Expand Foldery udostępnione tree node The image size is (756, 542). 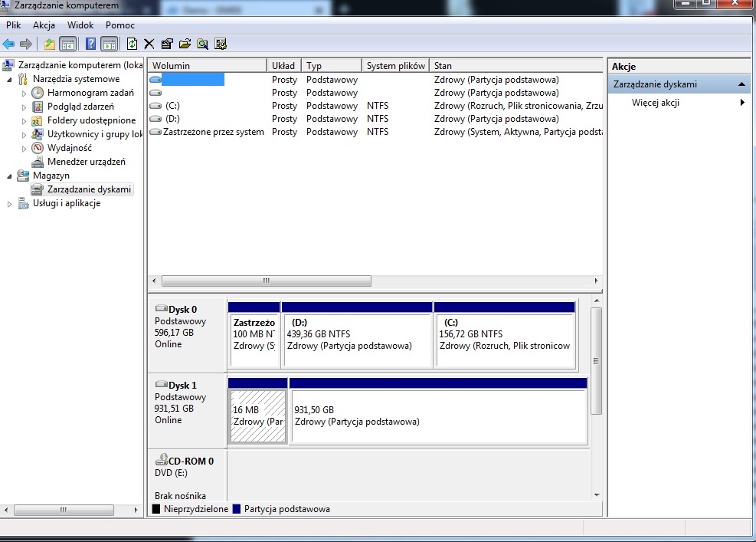[x=24, y=121]
